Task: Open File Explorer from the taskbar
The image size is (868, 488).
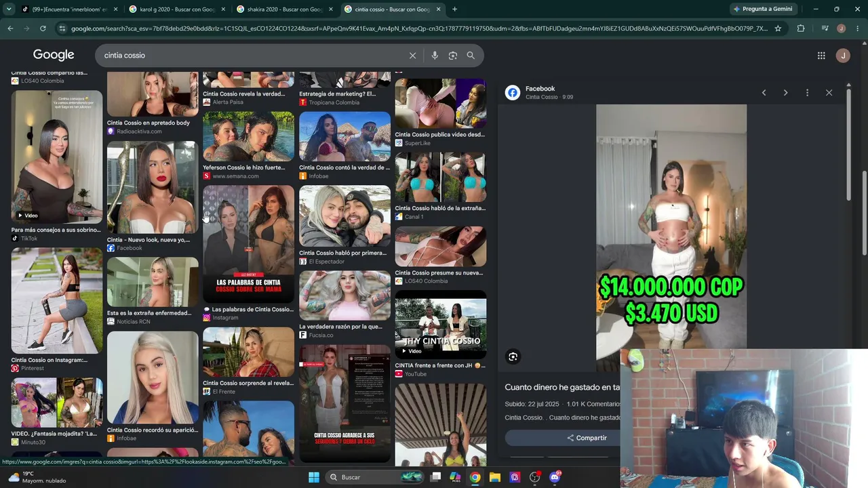Action: tap(495, 477)
